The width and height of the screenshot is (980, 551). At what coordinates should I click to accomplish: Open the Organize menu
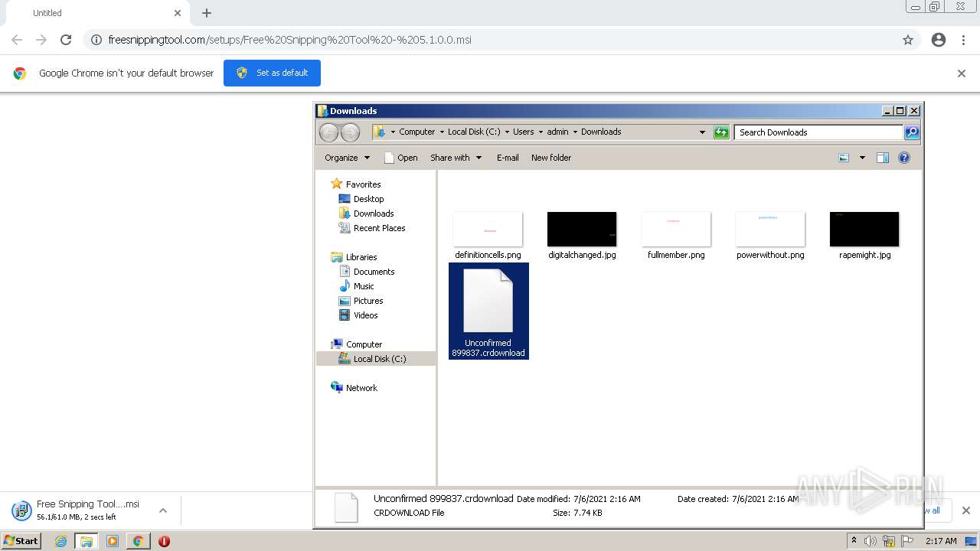(x=347, y=158)
